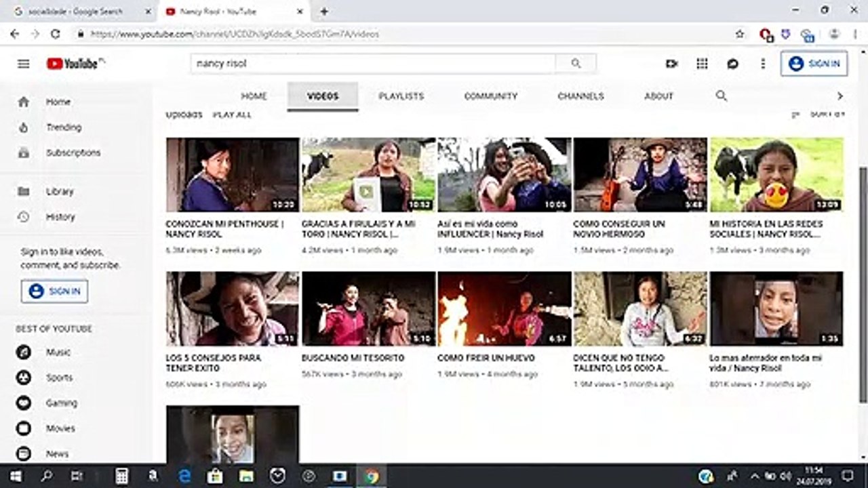This screenshot has width=868, height=488.
Task: Open the Chrome profile avatar
Action: point(835,33)
